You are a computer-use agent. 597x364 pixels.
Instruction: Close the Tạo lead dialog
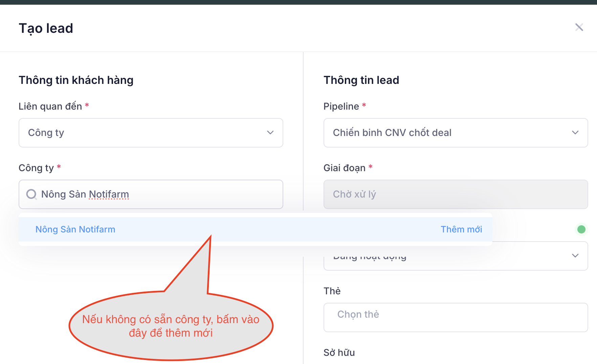tap(579, 27)
